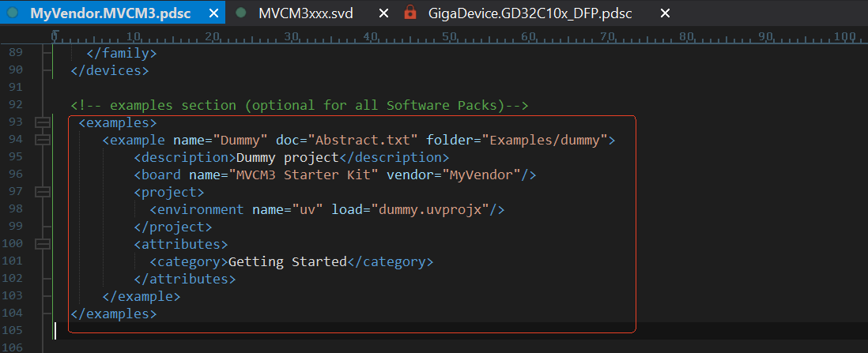This screenshot has width=868, height=353.
Task: Click the red lock icon on GigaDevice tab
Action: [x=409, y=13]
